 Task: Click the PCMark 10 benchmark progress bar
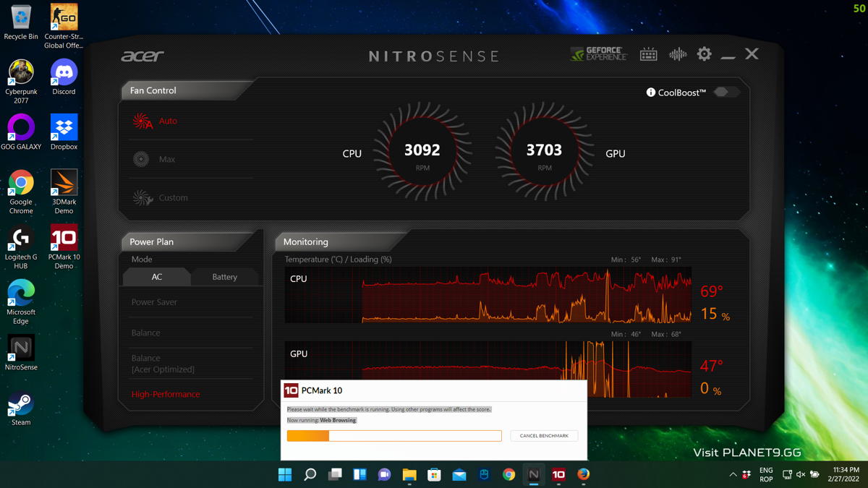[394, 436]
